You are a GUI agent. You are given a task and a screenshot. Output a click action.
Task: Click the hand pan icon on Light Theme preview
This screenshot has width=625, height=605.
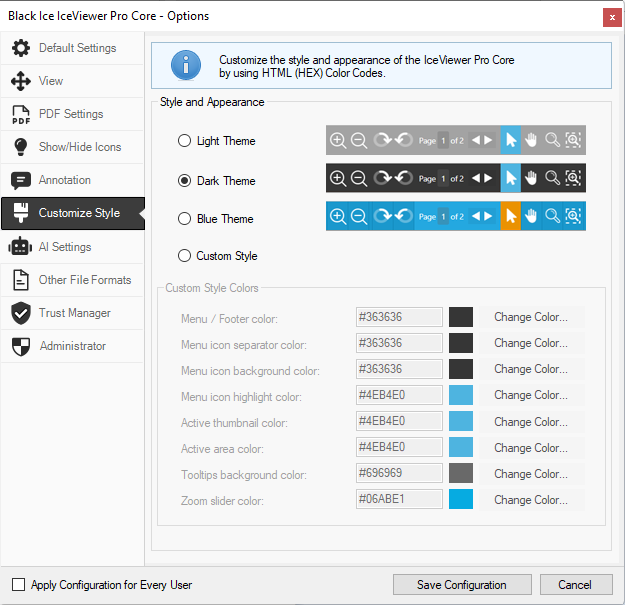pos(531,140)
